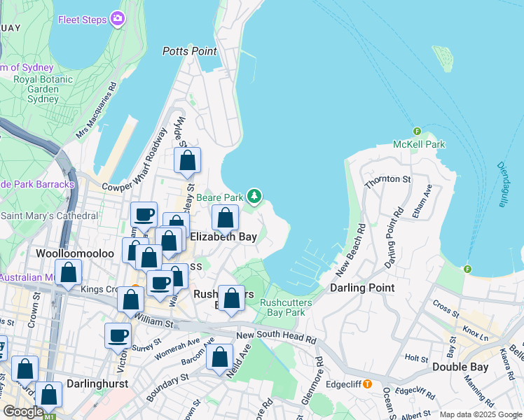Image resolution: width=524 pixels, height=420 pixels.
Task: Click the Royal Botanic Garden Sydney label
Action: [x=43, y=89]
